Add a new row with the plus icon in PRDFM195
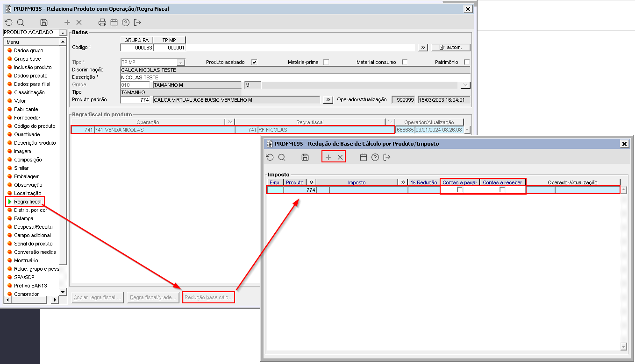 coord(328,157)
